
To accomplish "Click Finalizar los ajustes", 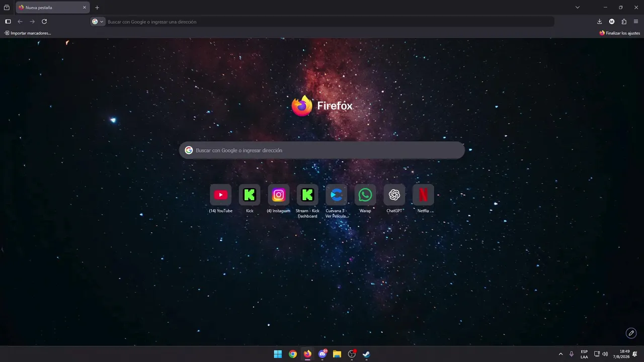I will point(619,33).
